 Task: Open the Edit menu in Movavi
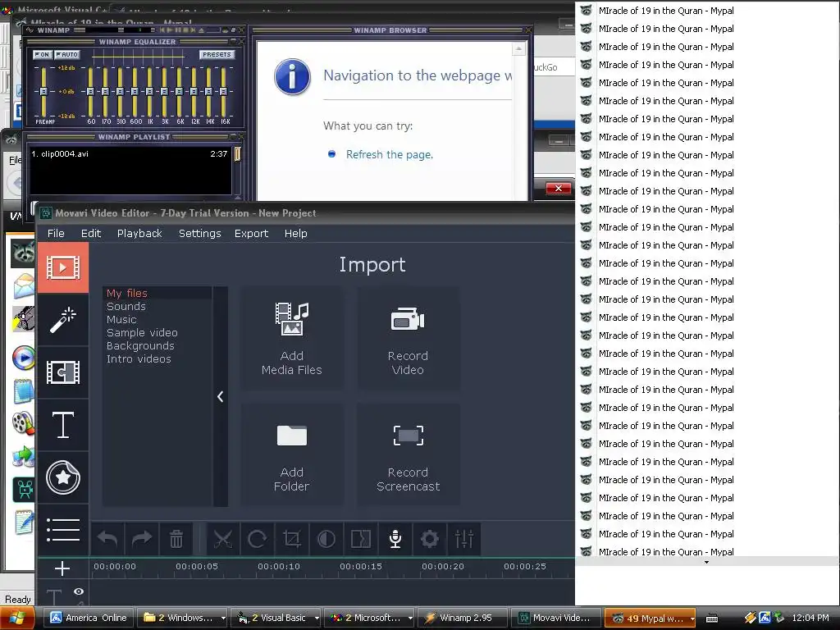point(91,234)
